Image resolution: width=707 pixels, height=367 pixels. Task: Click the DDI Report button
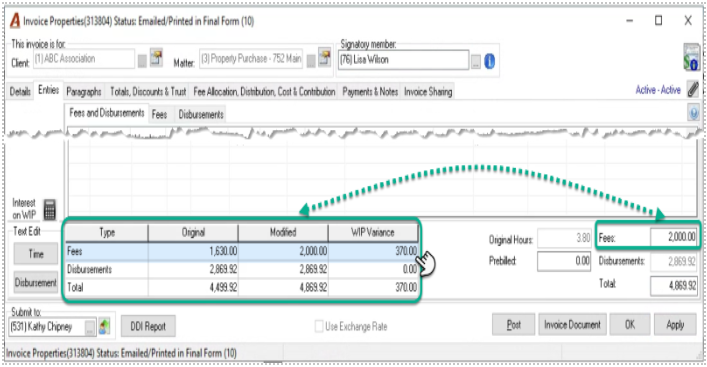click(x=148, y=326)
